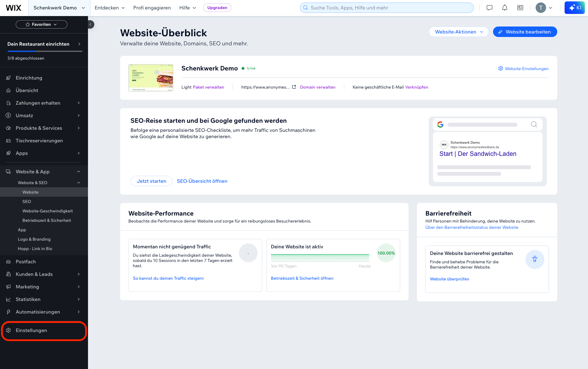Click the accessibility figure icon
Viewport: 588px width, 369px height.
tap(535, 259)
